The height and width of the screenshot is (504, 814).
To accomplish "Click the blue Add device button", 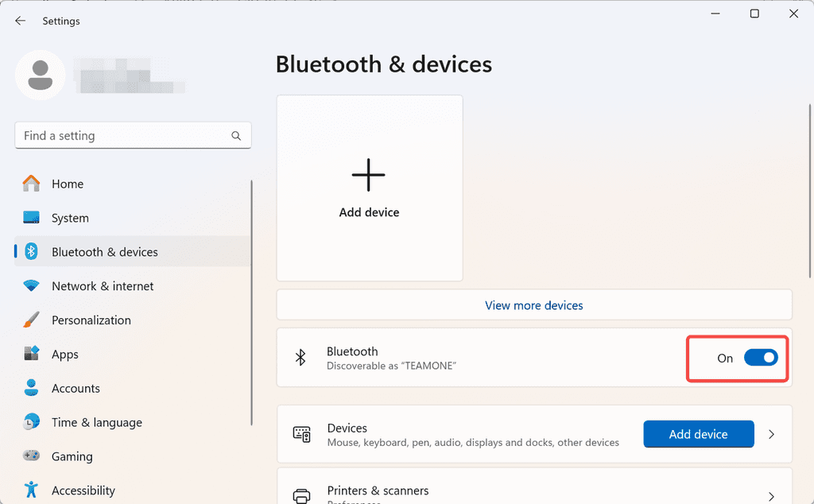I will click(x=698, y=434).
